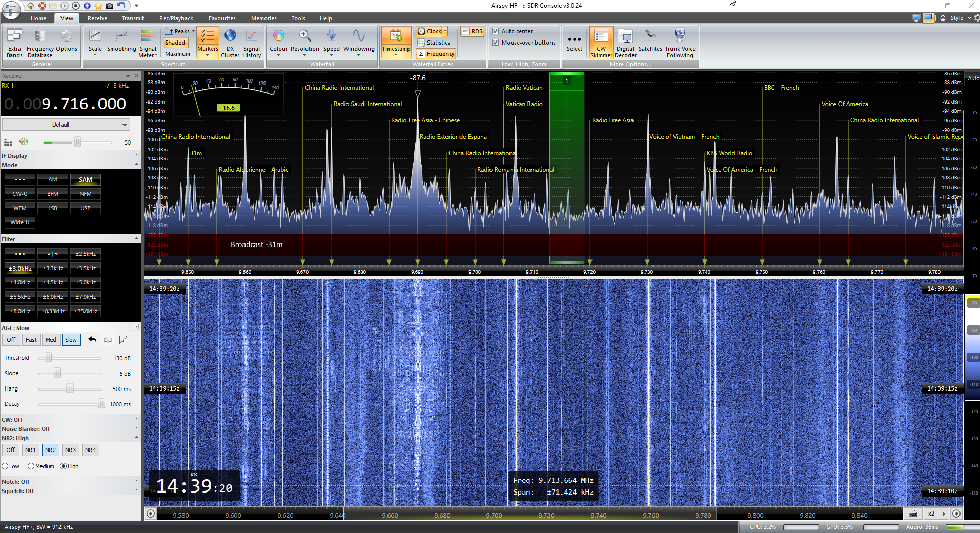Mute audio with the speaker icon
Image resolution: width=980 pixels, height=533 pixels.
pos(24,142)
